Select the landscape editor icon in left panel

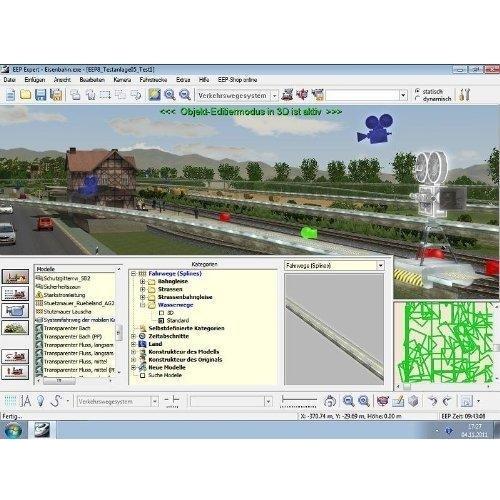15,327
